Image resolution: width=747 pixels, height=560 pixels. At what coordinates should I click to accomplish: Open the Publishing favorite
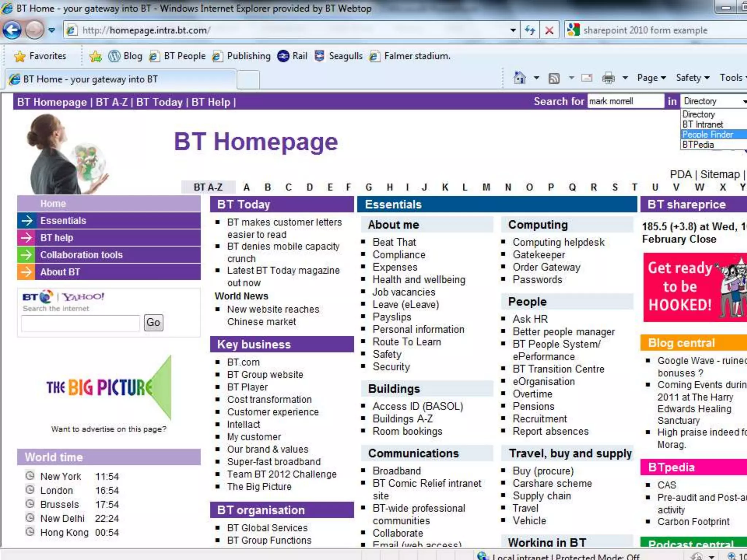[241, 56]
